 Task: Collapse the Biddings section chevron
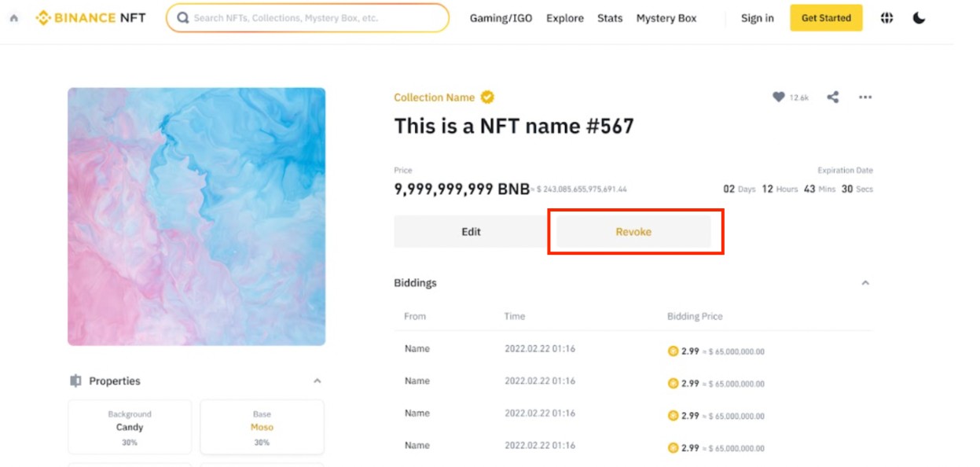click(x=865, y=283)
